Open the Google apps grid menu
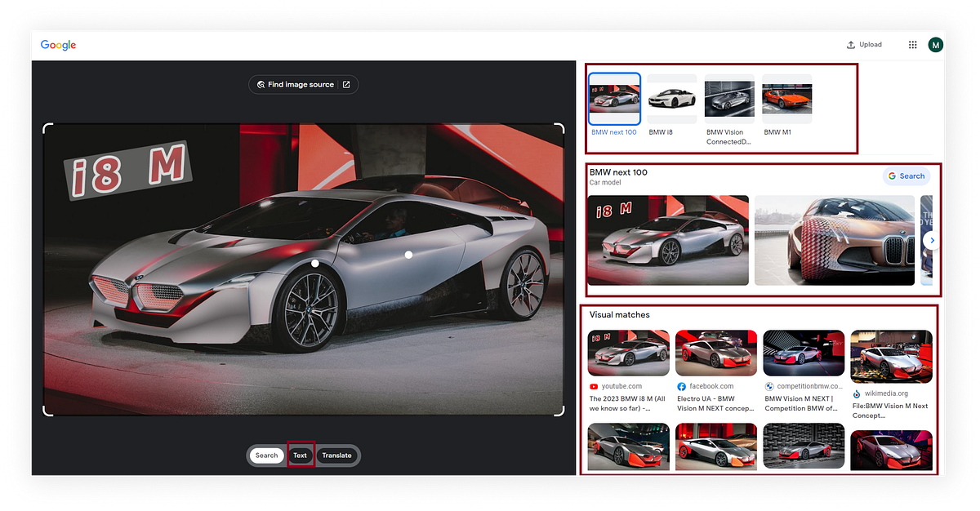 (912, 45)
